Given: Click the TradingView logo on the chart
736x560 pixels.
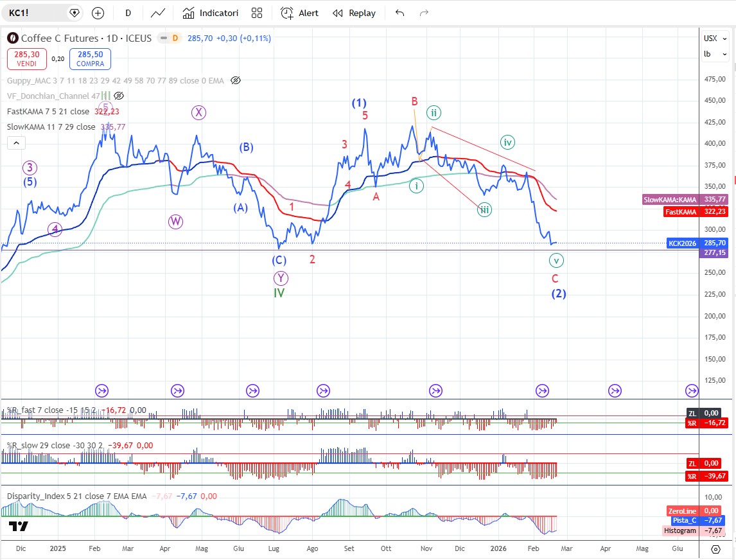Looking at the screenshot, I should (19, 527).
